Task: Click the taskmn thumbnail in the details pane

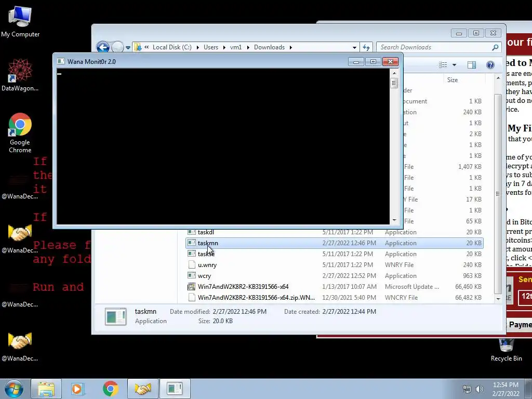Action: [116, 316]
